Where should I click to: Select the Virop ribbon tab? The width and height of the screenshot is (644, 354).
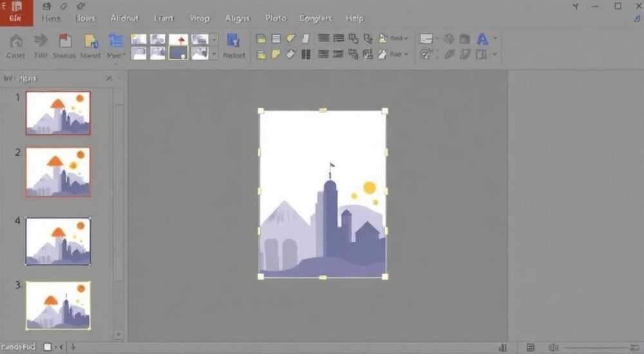[x=199, y=19]
